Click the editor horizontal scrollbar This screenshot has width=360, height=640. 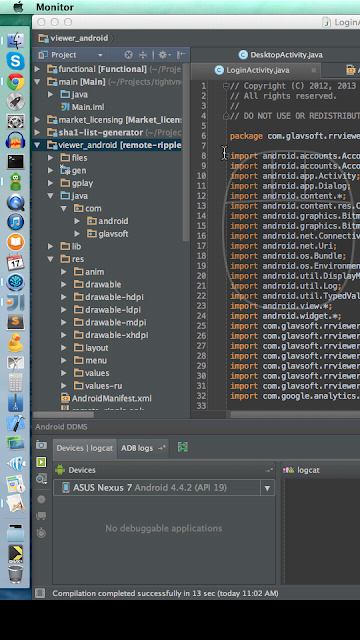295,415
